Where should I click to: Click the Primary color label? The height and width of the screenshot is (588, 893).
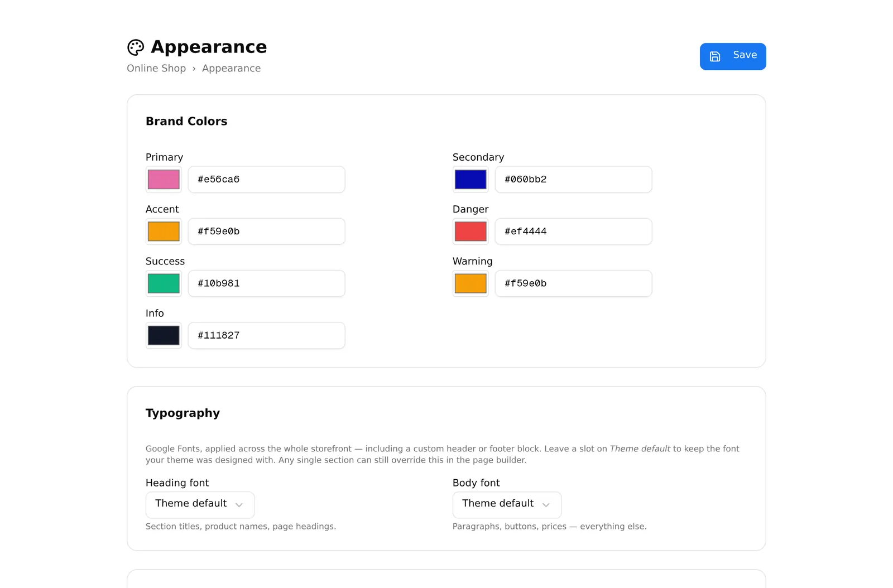pos(164,157)
